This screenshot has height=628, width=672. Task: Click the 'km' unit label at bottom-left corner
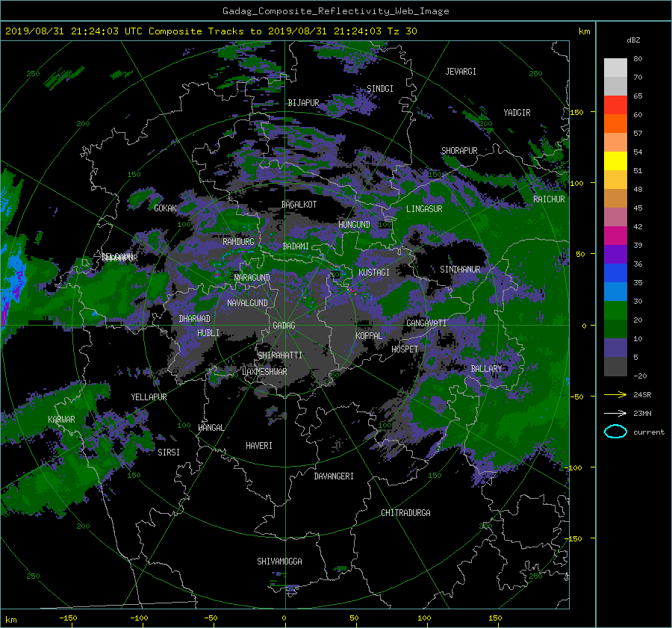click(10, 620)
